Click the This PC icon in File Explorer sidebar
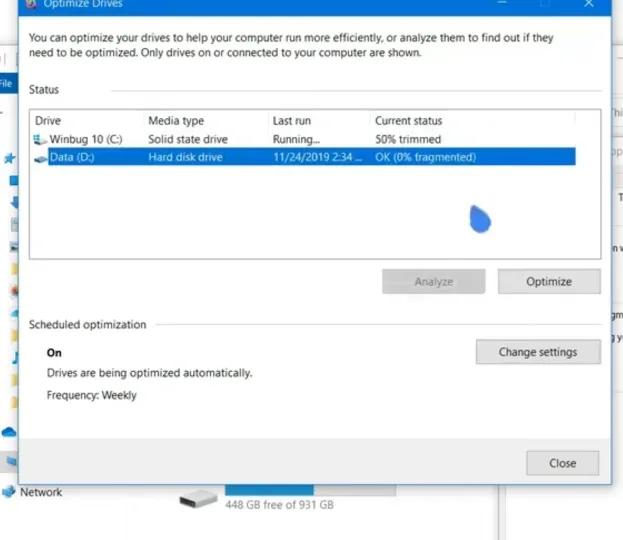Screen dimensions: 623x540 pyautogui.click(x=10, y=461)
